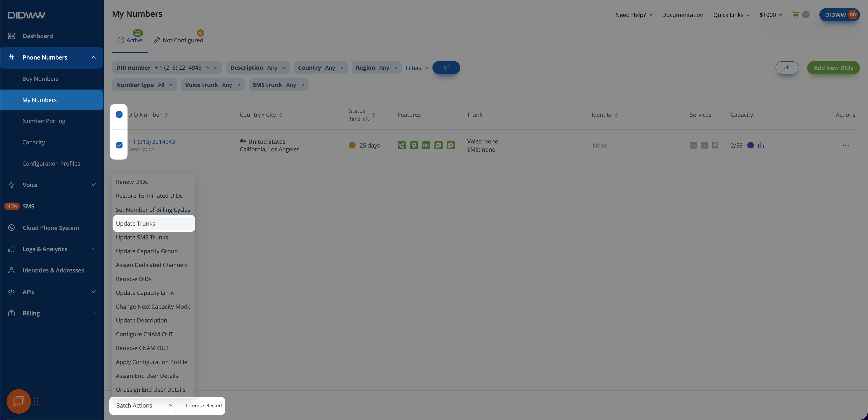Uncheck the +1 (213) 2214943 row checkbox
This screenshot has width=868, height=420.
point(119,146)
